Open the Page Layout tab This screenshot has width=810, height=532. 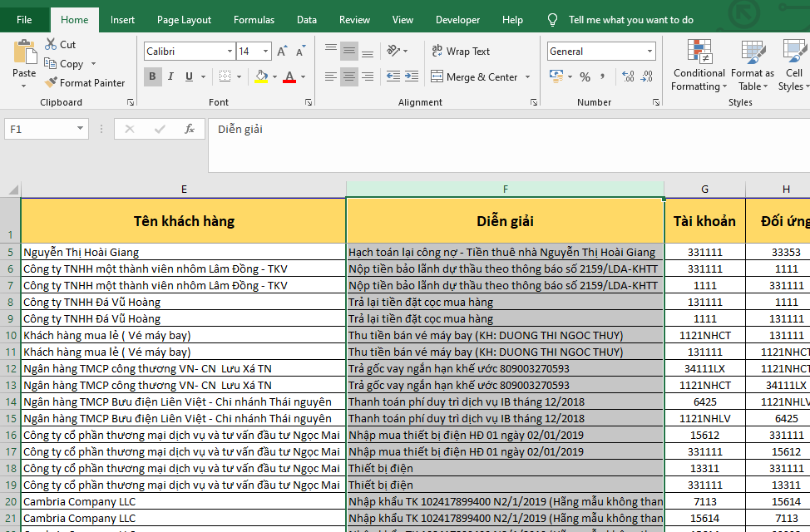coord(184,20)
